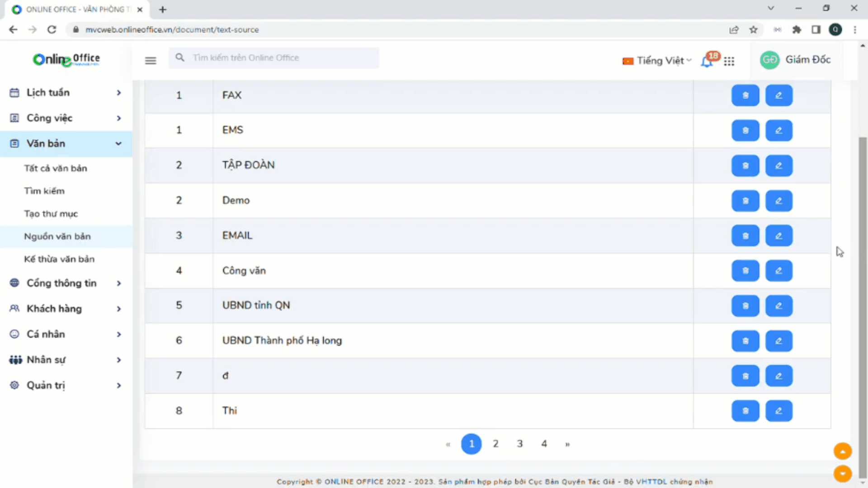
Task: Go to page 3 of the list
Action: pyautogui.click(x=519, y=444)
